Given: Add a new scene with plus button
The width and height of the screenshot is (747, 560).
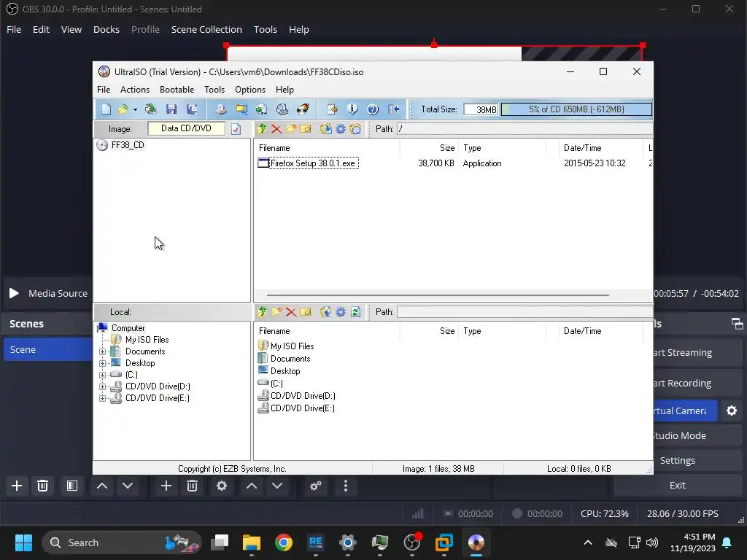Looking at the screenshot, I should point(17,486).
